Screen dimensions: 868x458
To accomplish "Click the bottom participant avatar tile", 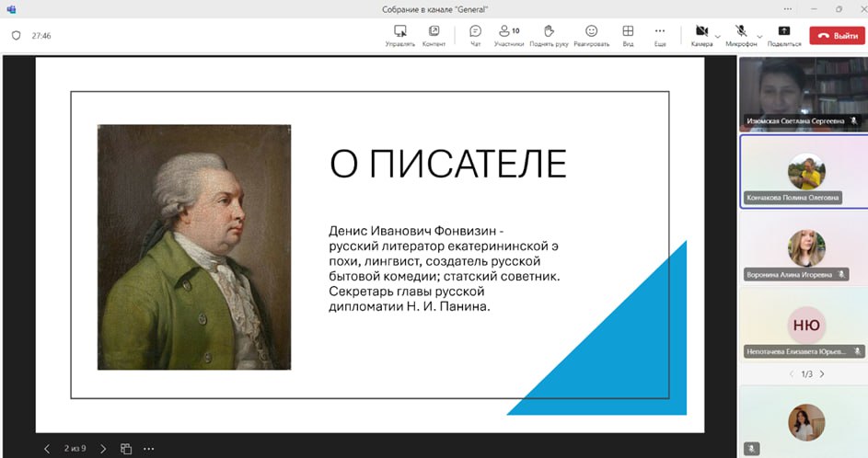I will coord(804,422).
